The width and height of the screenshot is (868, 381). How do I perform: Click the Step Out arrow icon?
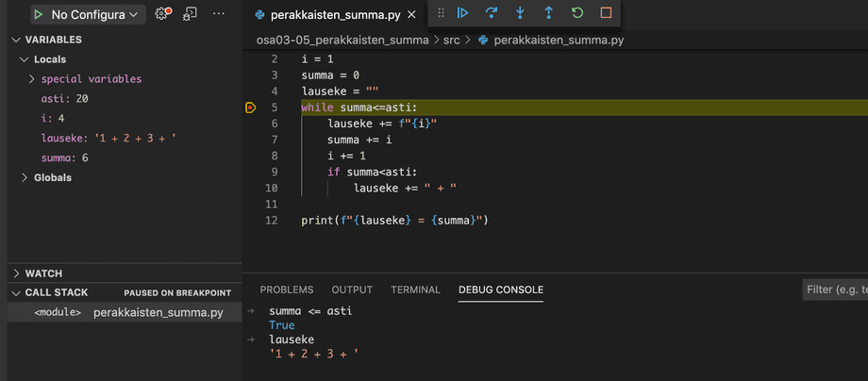click(548, 13)
